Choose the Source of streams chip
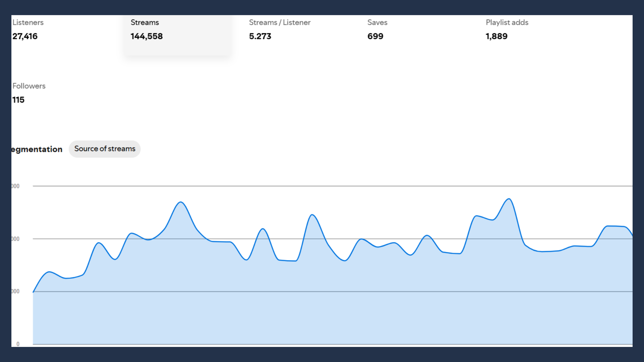 click(x=105, y=149)
